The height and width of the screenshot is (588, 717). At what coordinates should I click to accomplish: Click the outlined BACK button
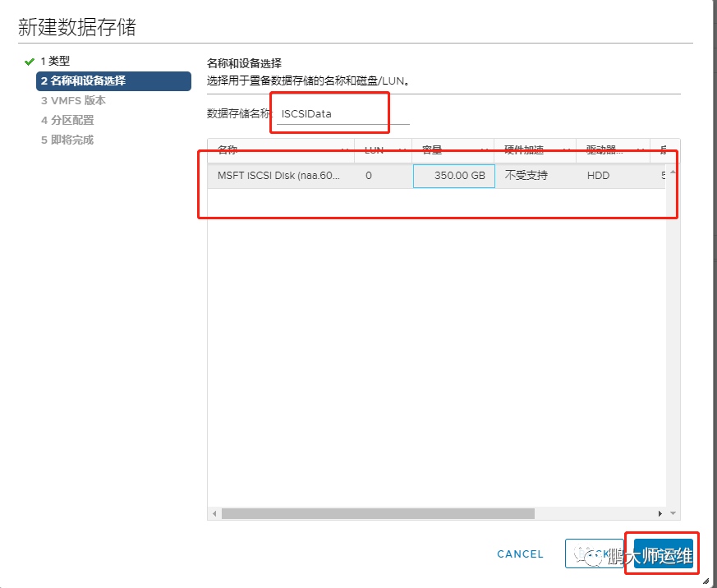pyautogui.click(x=595, y=554)
